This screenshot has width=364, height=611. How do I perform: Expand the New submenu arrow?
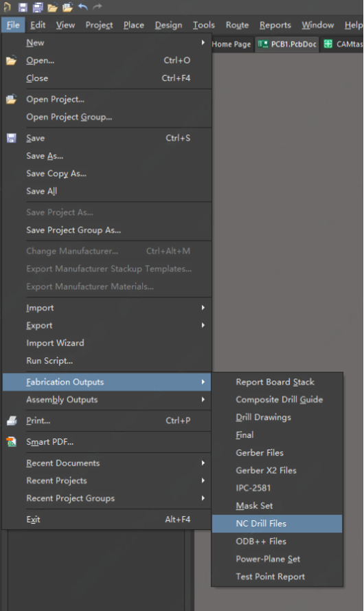coord(203,43)
